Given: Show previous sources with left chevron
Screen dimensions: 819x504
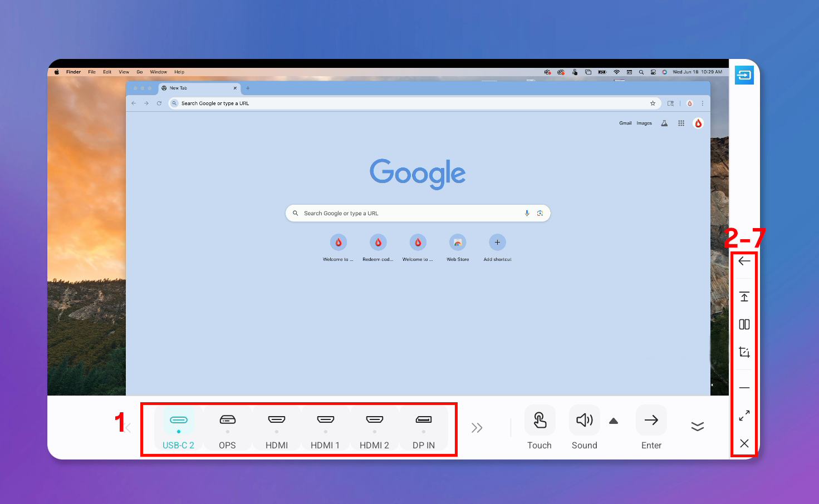Looking at the screenshot, I should coord(128,428).
